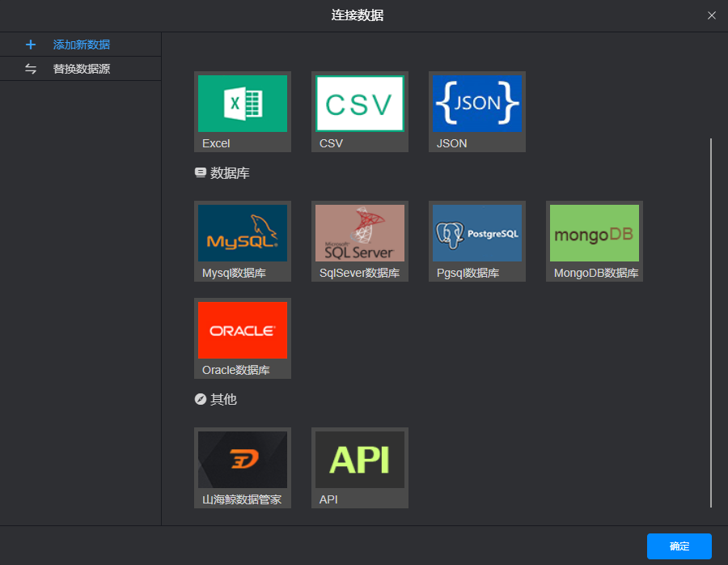Click the swap arrows icon beside 替换数据源
The image size is (728, 565).
(31, 69)
